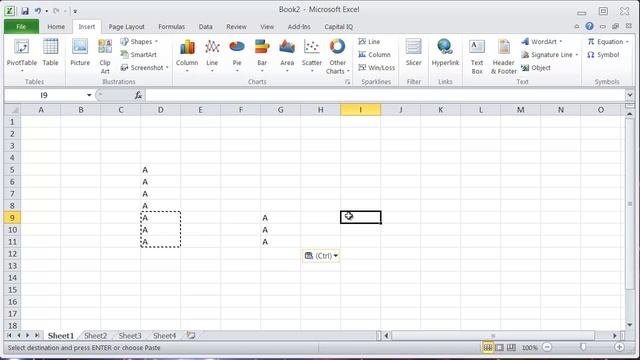The height and width of the screenshot is (360, 640).
Task: Switch to the View tab
Action: 267,27
